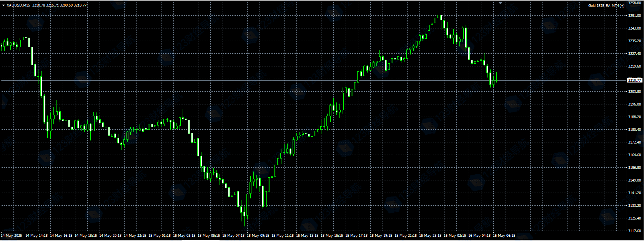Click the 3180.40 price axis level
The height and width of the screenshot is (241, 644).
(634, 130)
